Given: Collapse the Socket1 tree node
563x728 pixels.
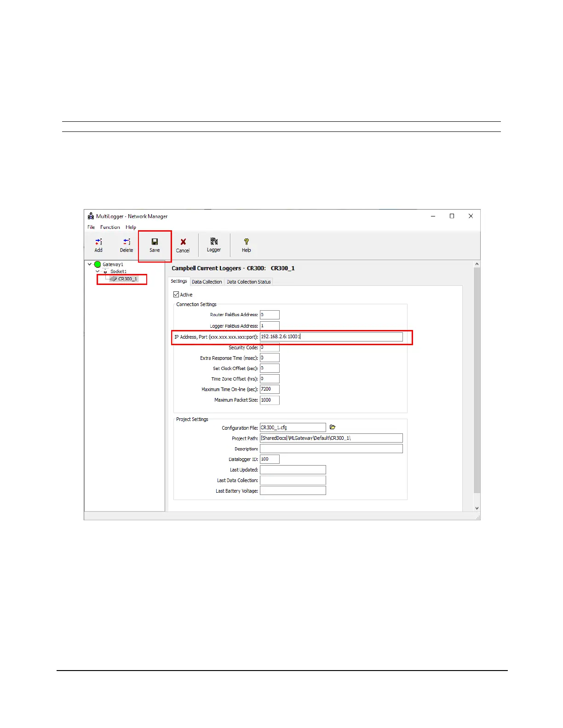Looking at the screenshot, I should click(98, 272).
